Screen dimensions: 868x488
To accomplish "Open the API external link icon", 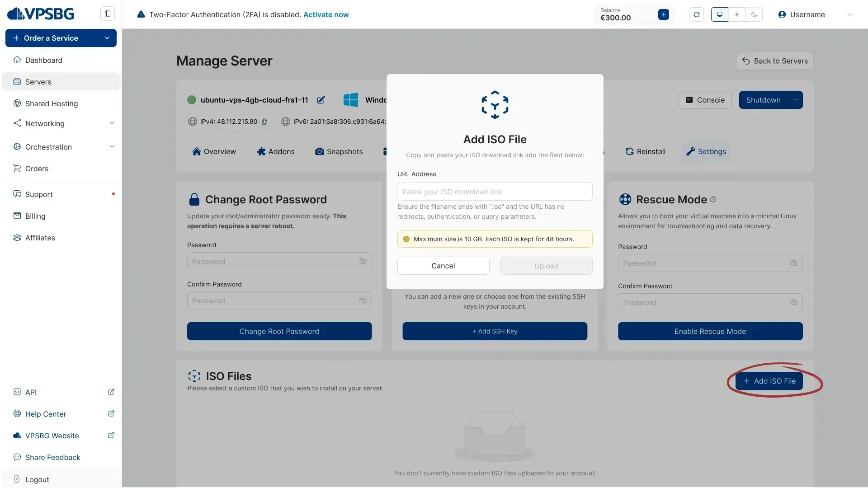I will pos(111,392).
